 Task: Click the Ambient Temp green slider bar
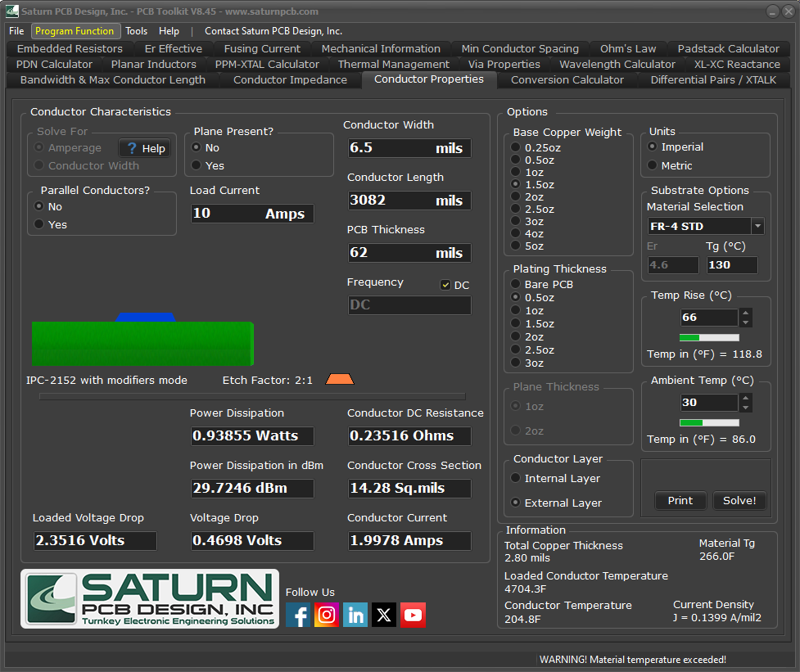tap(709, 422)
